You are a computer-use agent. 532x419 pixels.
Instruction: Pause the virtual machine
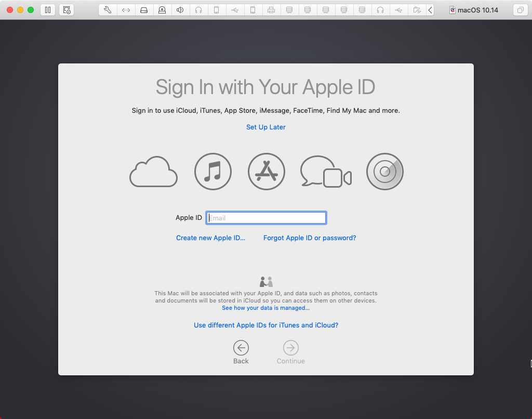tap(48, 10)
